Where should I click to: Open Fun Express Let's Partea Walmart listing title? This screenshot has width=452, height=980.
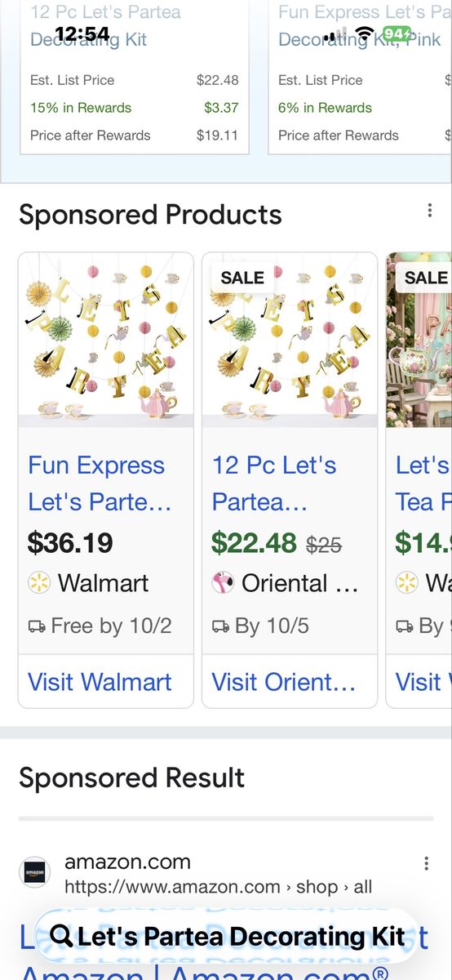100,483
